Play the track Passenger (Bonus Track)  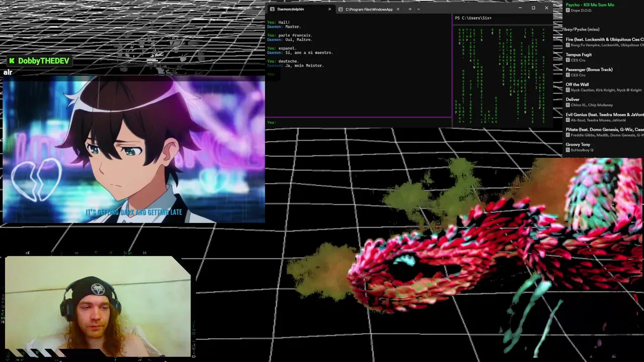[x=589, y=70]
